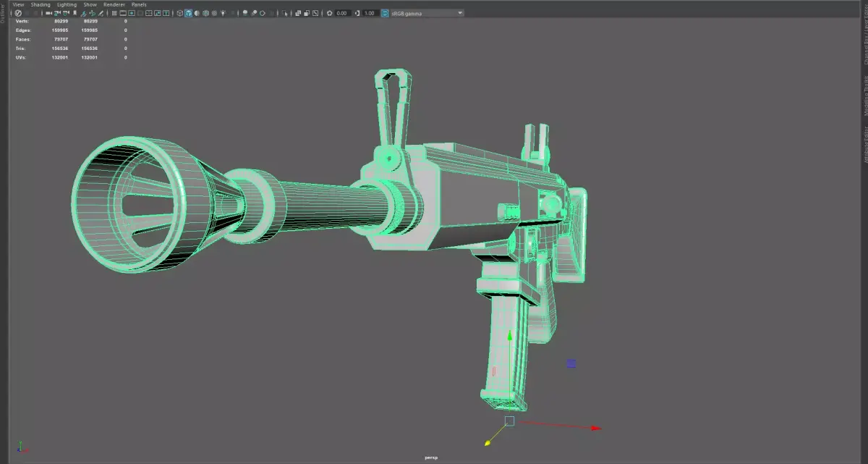Screen dimensions: 868x464
Task: Toggle the field chart icon
Action: pyautogui.click(x=148, y=13)
